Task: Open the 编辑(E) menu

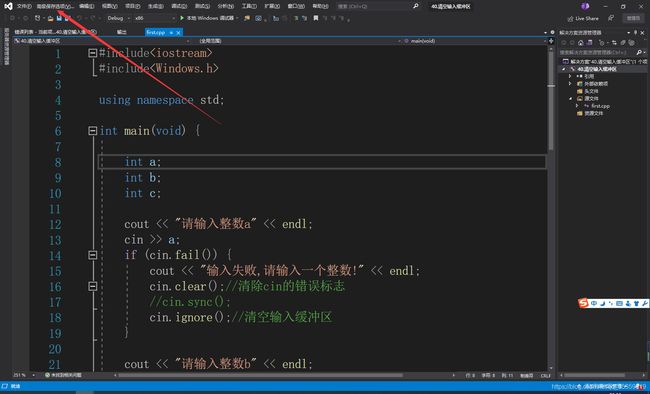Action: click(87, 6)
